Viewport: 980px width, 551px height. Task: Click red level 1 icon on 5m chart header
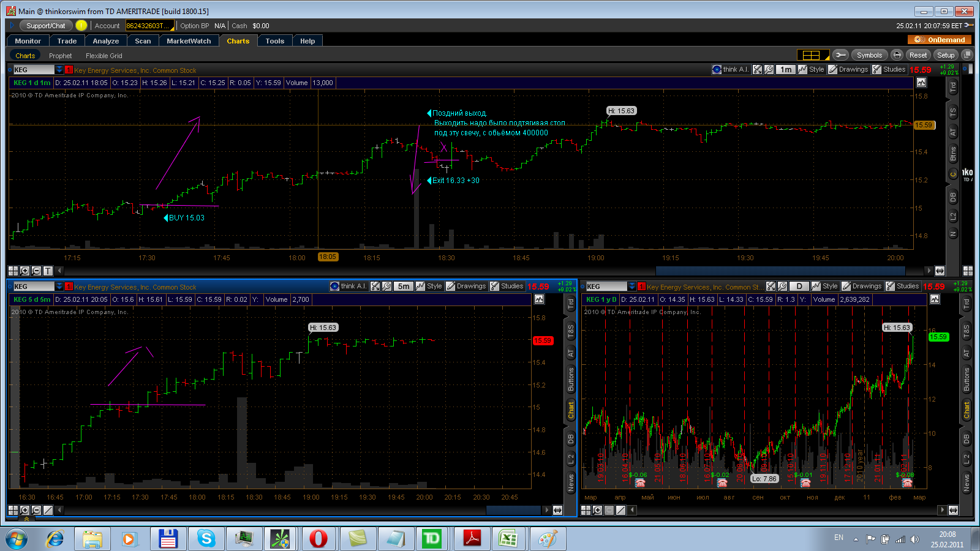69,287
